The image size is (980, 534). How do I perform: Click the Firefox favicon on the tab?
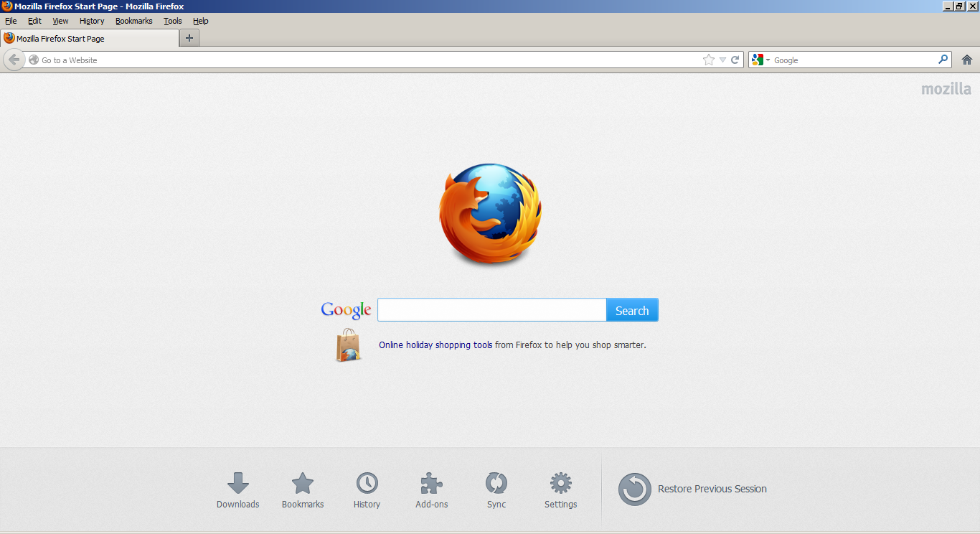point(9,38)
